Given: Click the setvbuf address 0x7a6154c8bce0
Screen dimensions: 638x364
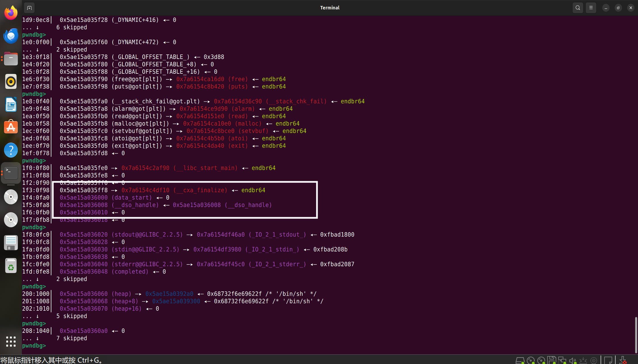Looking at the screenshot, I should click(x=210, y=131).
